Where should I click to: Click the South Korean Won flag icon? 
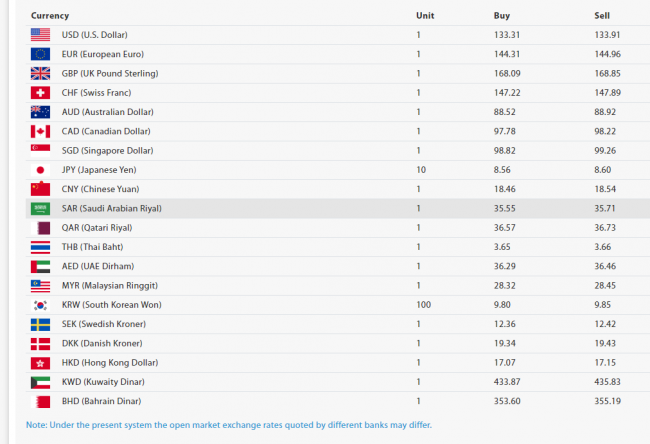point(40,304)
